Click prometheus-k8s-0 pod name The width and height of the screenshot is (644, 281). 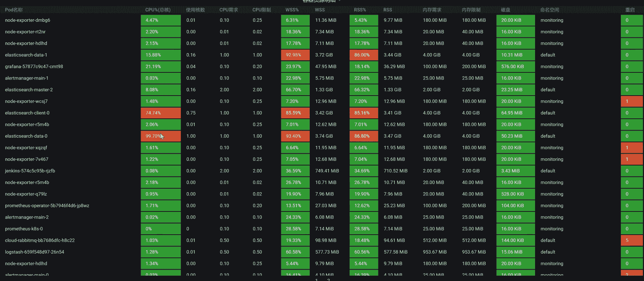[x=24, y=229]
